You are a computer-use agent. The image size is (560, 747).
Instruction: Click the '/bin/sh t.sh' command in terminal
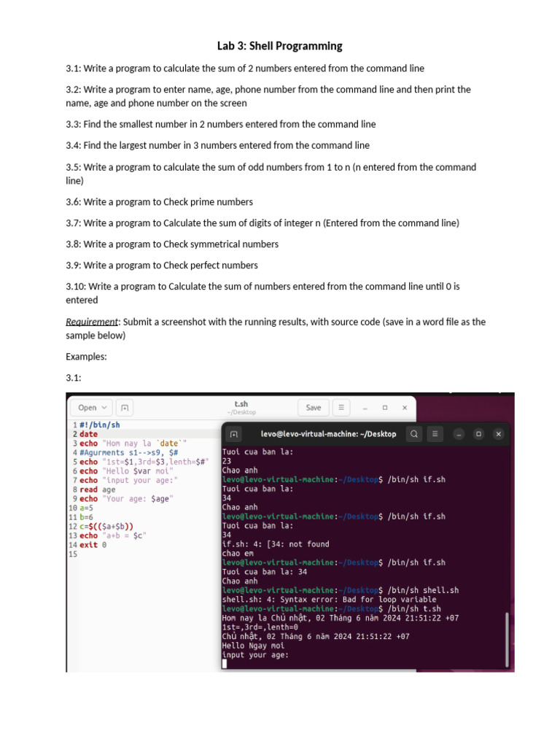tap(414, 609)
